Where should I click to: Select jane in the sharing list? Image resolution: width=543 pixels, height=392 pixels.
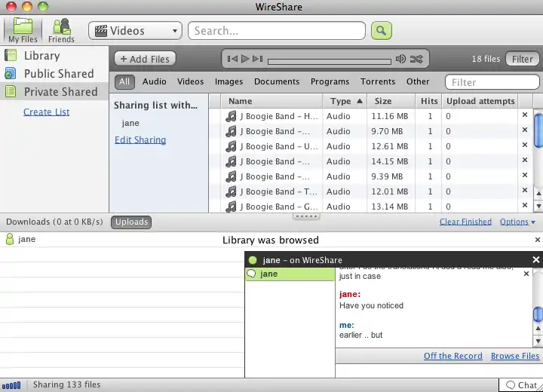pos(130,123)
